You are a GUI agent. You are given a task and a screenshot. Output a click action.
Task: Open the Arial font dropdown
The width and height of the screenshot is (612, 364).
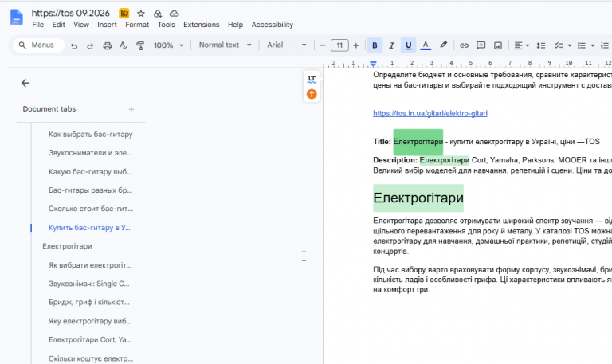point(286,45)
